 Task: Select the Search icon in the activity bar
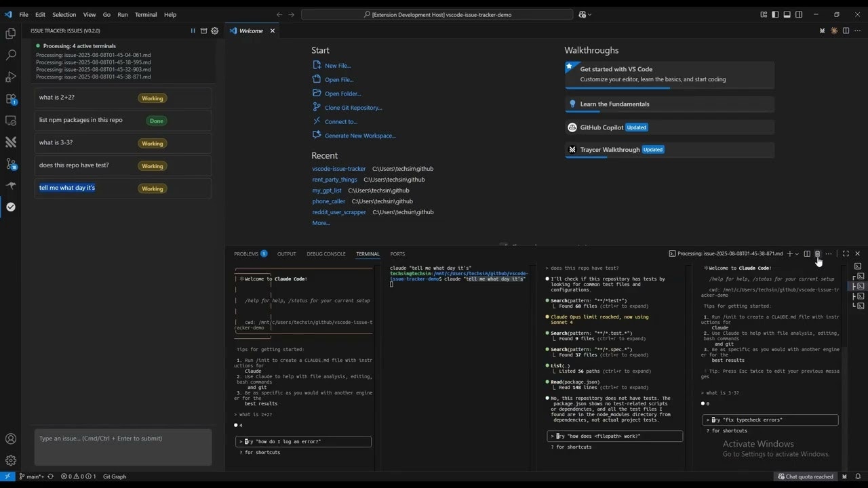10,55
